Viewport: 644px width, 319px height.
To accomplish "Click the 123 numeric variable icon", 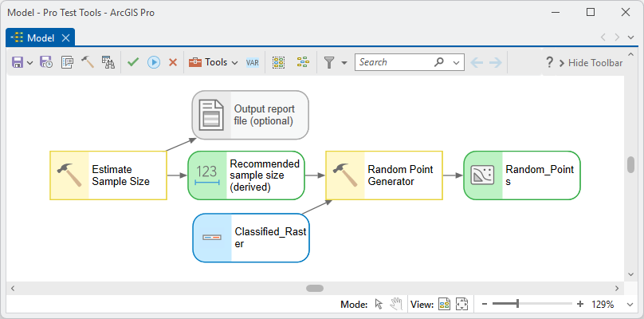I will [206, 175].
